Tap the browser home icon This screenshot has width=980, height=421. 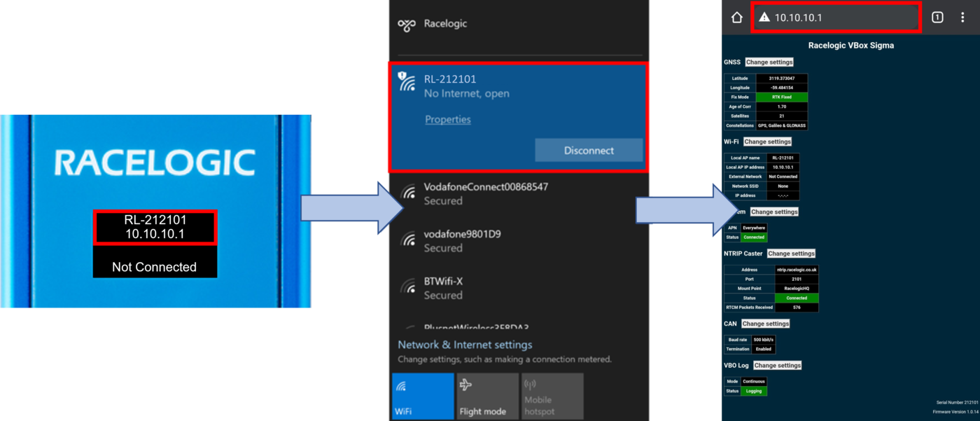tap(736, 18)
